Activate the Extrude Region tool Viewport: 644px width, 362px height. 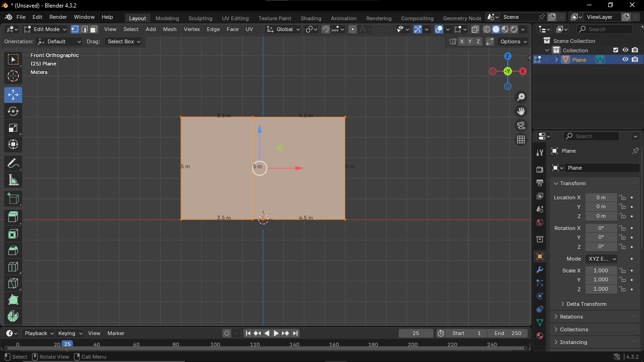13,217
